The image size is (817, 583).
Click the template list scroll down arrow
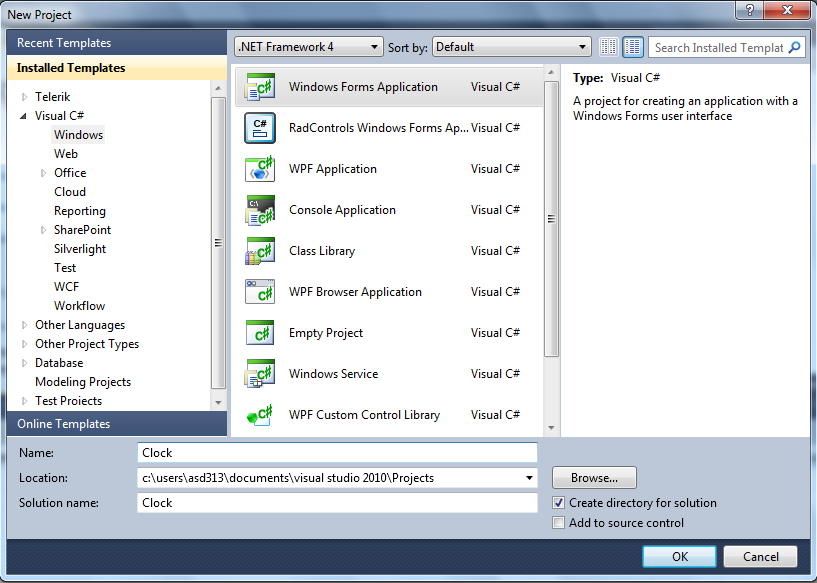coord(551,428)
